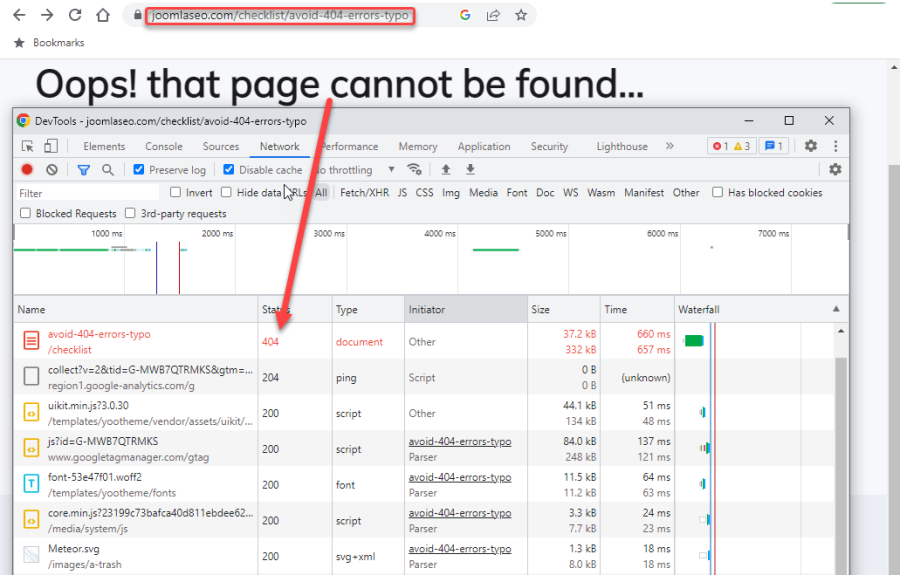This screenshot has width=900, height=575.
Task: Uncheck Disable cache
Action: click(228, 169)
